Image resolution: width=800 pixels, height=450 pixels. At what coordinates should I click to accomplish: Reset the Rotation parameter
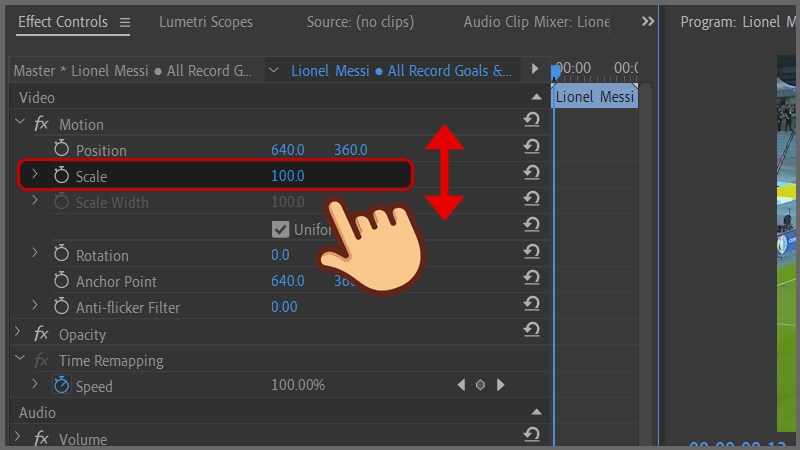(532, 251)
